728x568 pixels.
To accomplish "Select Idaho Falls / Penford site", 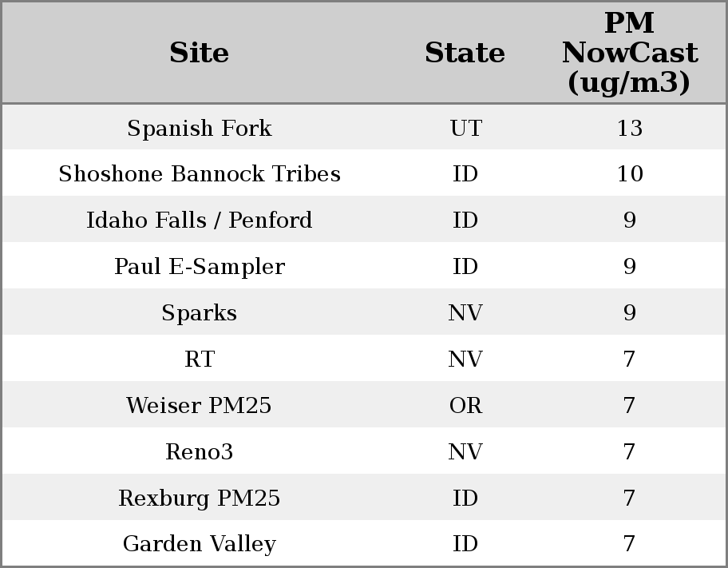I will pyautogui.click(x=199, y=220).
